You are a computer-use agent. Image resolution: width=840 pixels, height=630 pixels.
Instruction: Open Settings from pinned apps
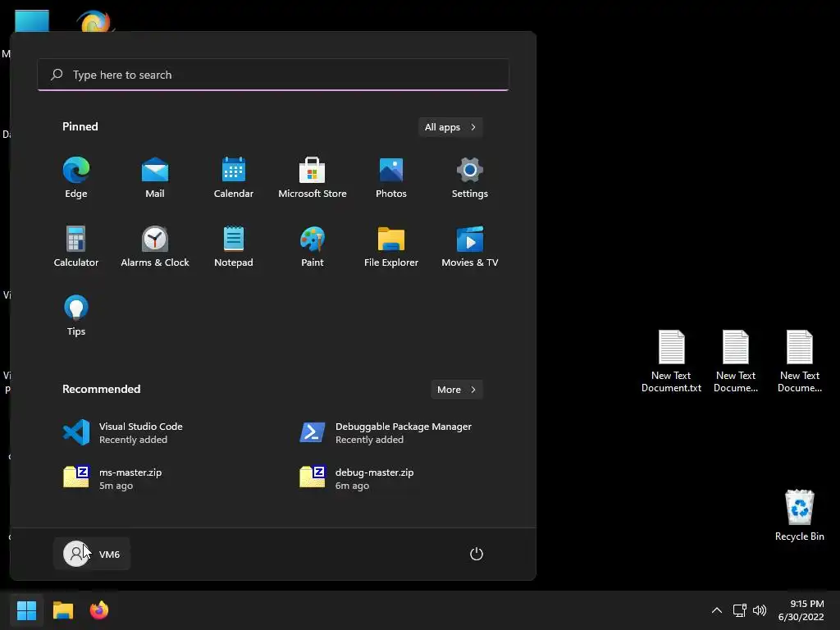tap(470, 178)
